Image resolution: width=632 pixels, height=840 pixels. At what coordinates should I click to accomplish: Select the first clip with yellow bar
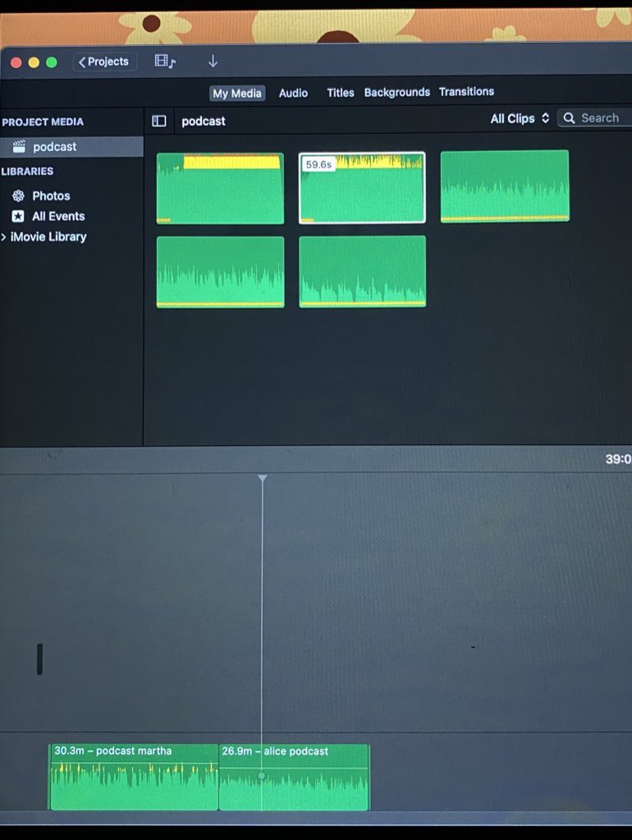[220, 189]
